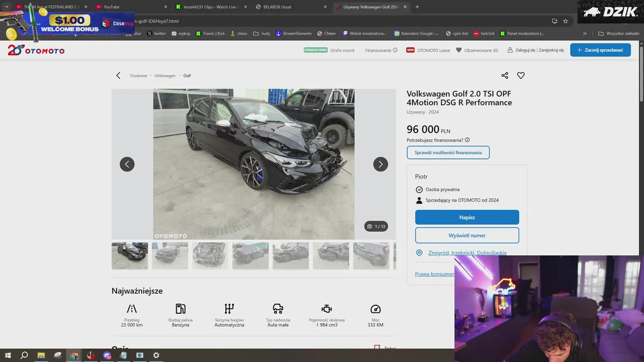Viewport: 644px width, 362px height.
Task: Open Kalendarz Google bookmark
Action: [416, 34]
